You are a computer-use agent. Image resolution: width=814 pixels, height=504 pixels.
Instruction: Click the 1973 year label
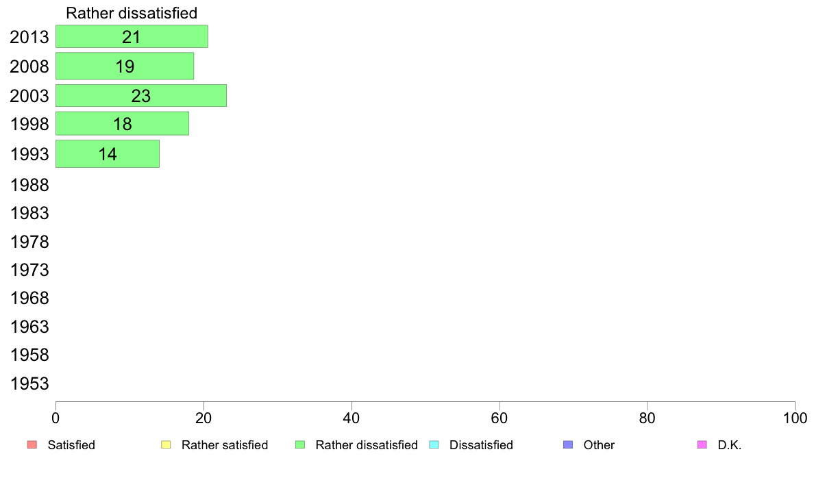(29, 270)
